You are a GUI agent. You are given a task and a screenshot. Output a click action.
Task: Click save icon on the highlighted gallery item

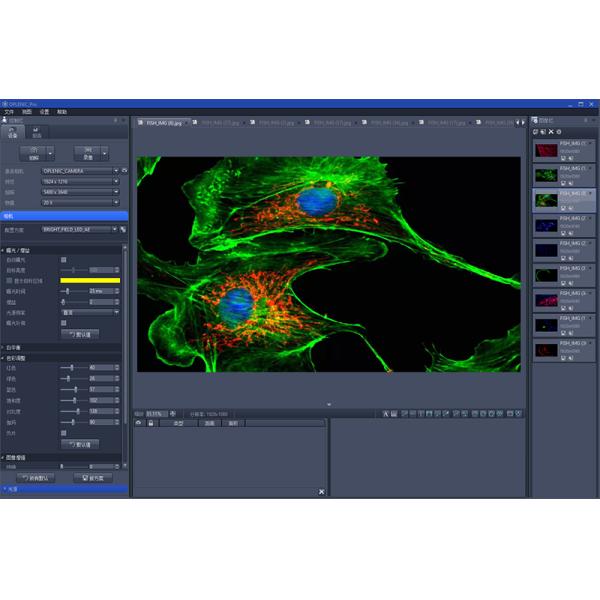563,208
